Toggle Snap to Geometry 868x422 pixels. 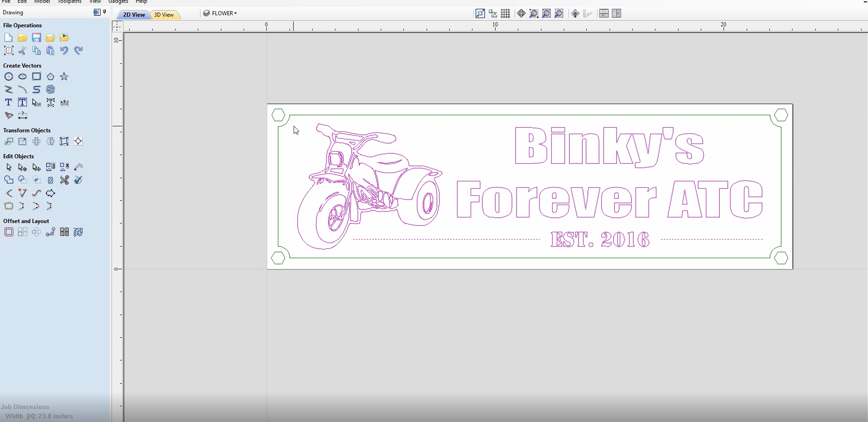click(x=480, y=13)
